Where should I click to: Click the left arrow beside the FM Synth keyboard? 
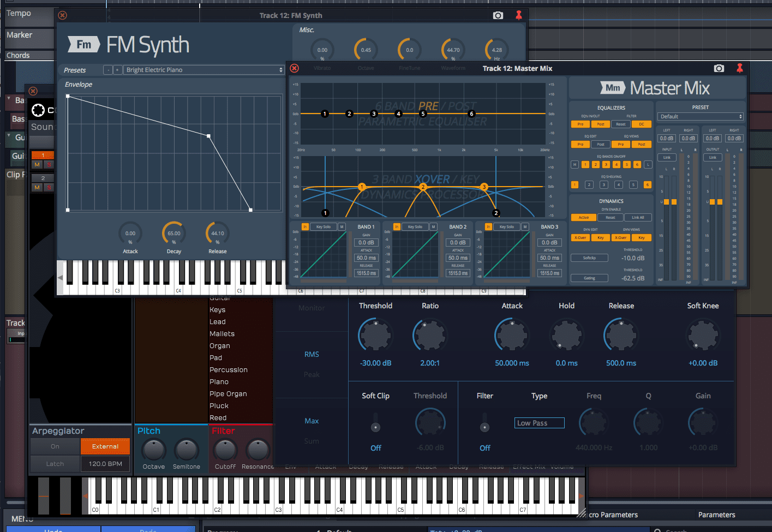click(x=60, y=278)
